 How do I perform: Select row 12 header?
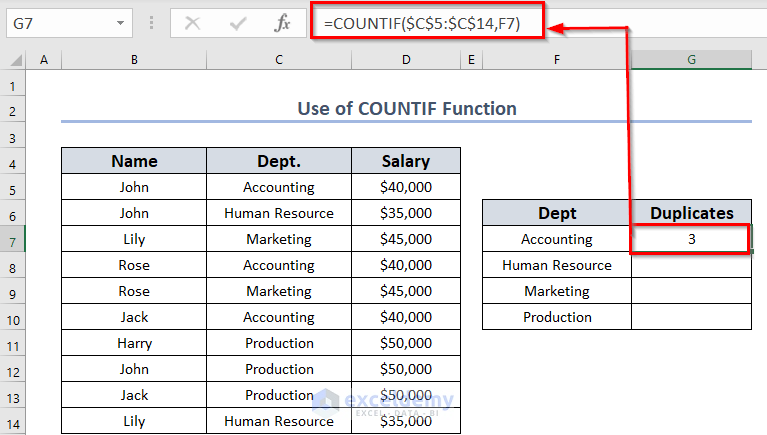point(12,369)
